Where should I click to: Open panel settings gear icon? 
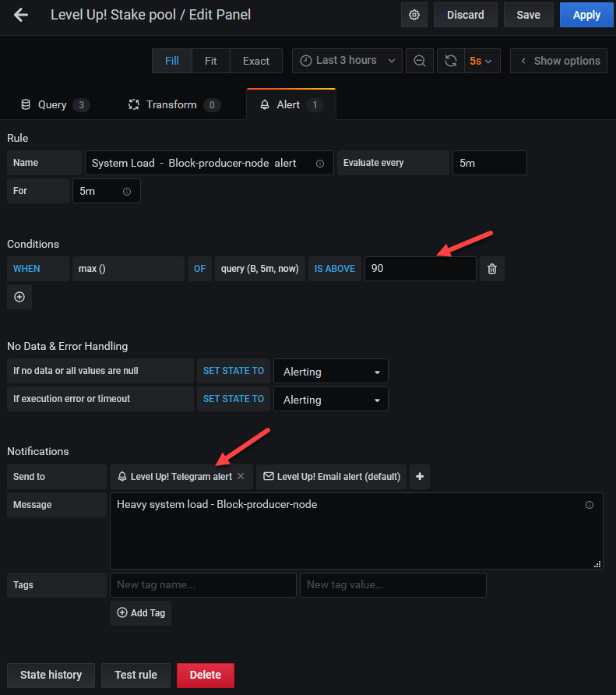point(414,15)
